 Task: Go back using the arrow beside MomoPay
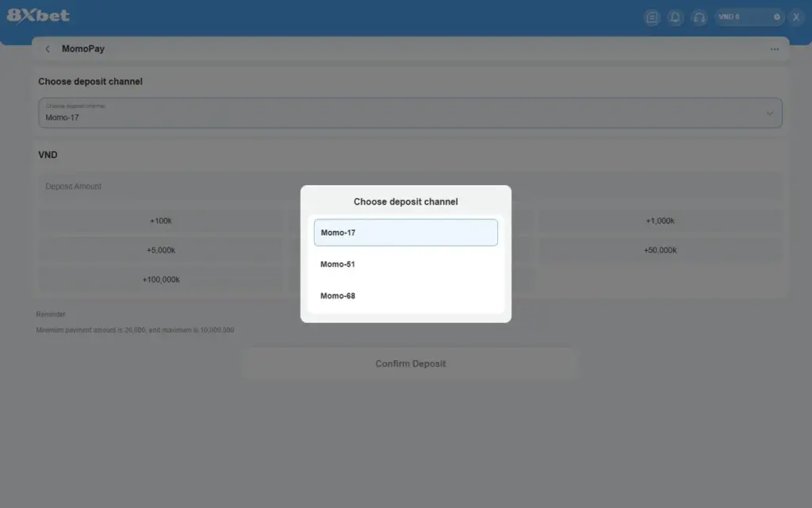click(x=48, y=48)
